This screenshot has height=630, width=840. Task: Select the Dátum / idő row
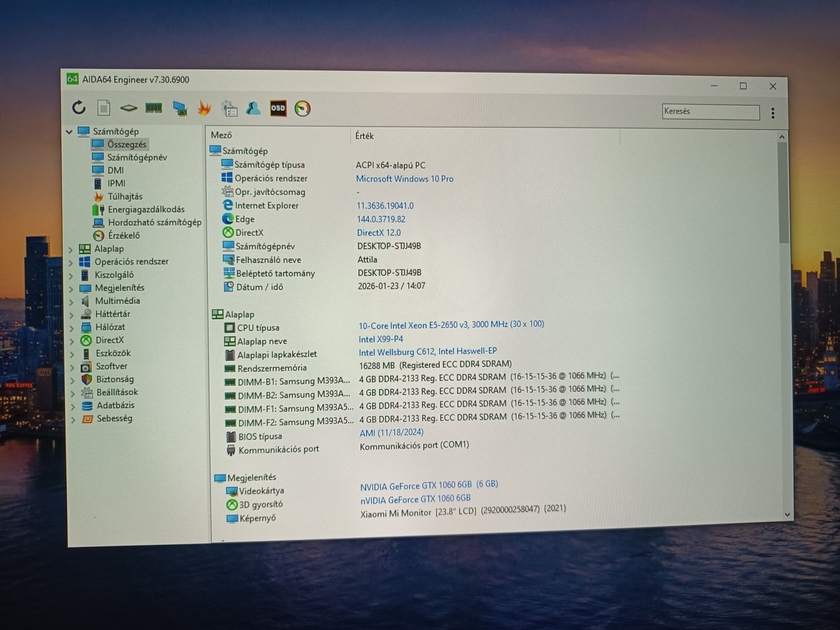[325, 286]
